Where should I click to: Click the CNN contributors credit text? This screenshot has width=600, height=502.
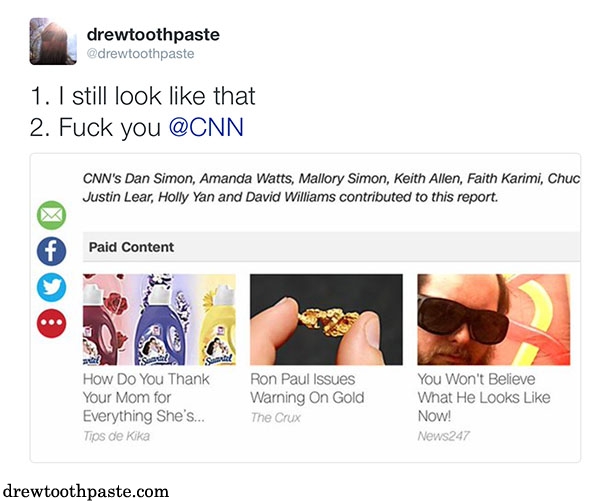click(x=331, y=187)
